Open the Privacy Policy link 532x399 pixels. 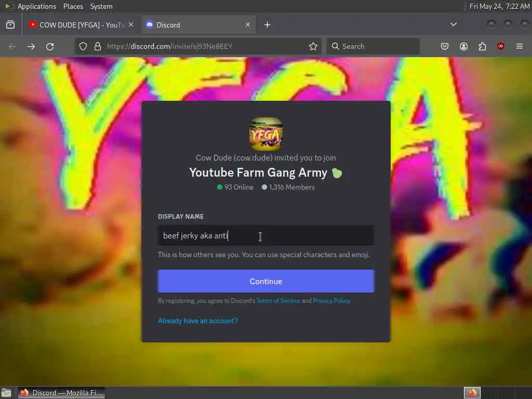tap(331, 301)
